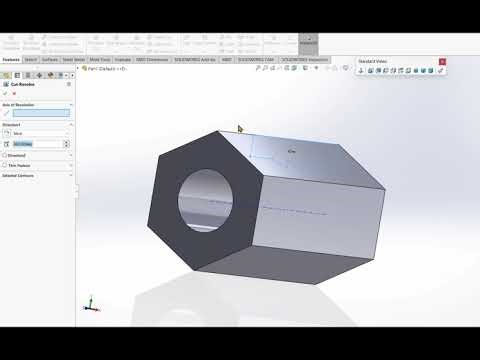480x360 pixels.
Task: Switch to Right view in Standard Views
Action: pos(393,70)
